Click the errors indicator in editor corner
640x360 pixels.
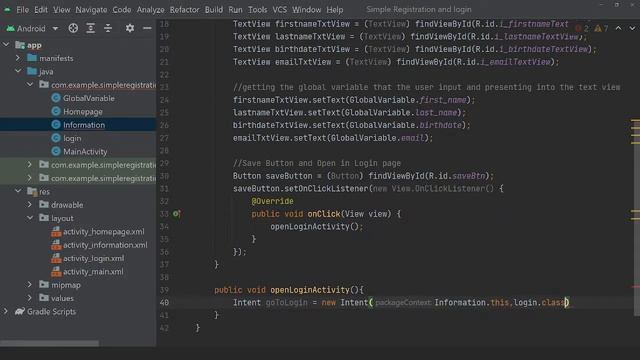coord(582,28)
